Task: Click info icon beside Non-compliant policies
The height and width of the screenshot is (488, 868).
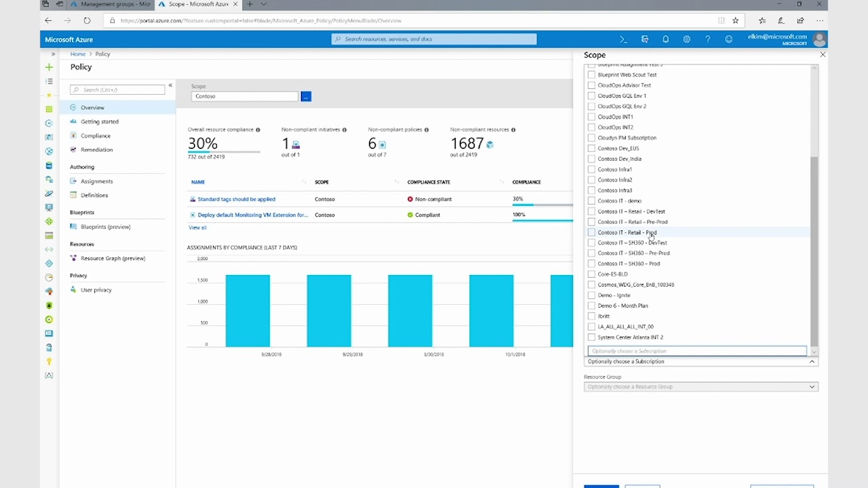Action: tap(426, 129)
